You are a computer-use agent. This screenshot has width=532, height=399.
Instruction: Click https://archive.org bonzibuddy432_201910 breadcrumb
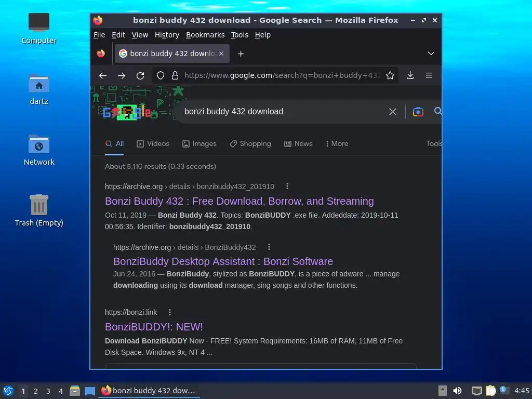189,187
